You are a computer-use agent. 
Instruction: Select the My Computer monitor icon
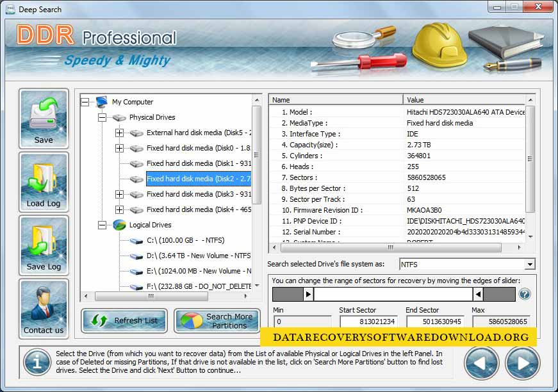(x=102, y=102)
